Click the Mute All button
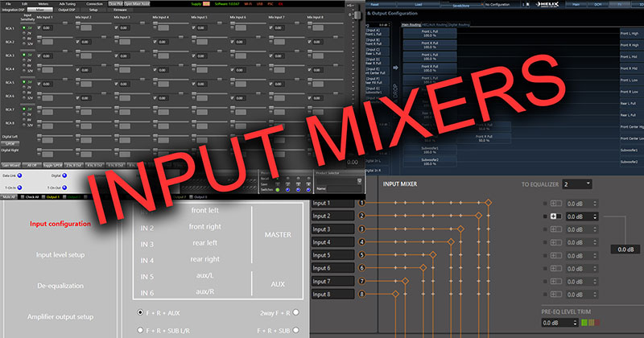This screenshot has width=644, height=338. tap(9, 197)
